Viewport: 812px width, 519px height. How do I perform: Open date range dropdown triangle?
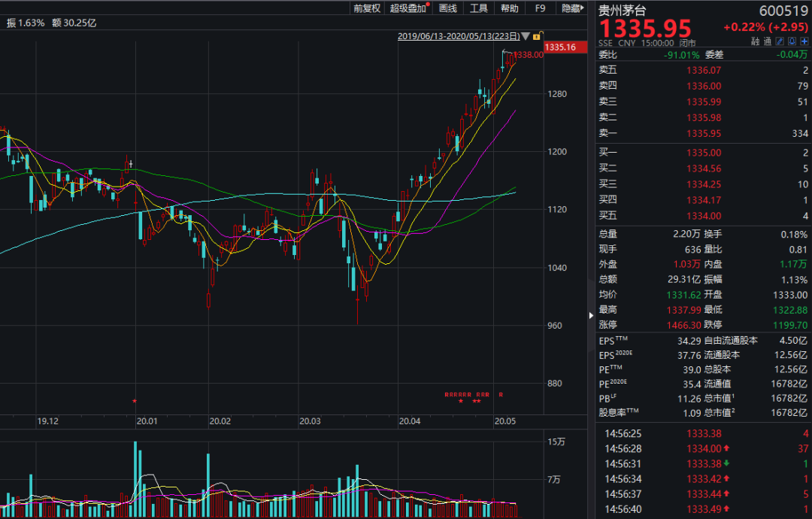[x=526, y=36]
